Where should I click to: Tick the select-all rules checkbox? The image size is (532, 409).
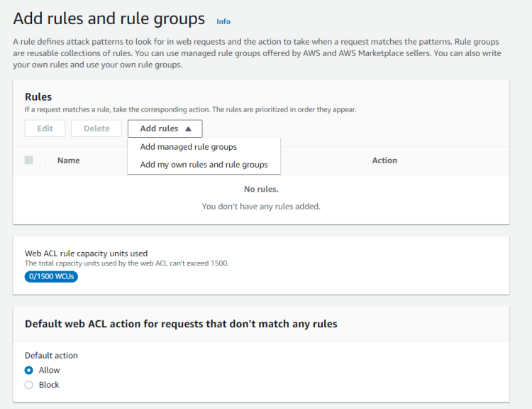[x=29, y=160]
